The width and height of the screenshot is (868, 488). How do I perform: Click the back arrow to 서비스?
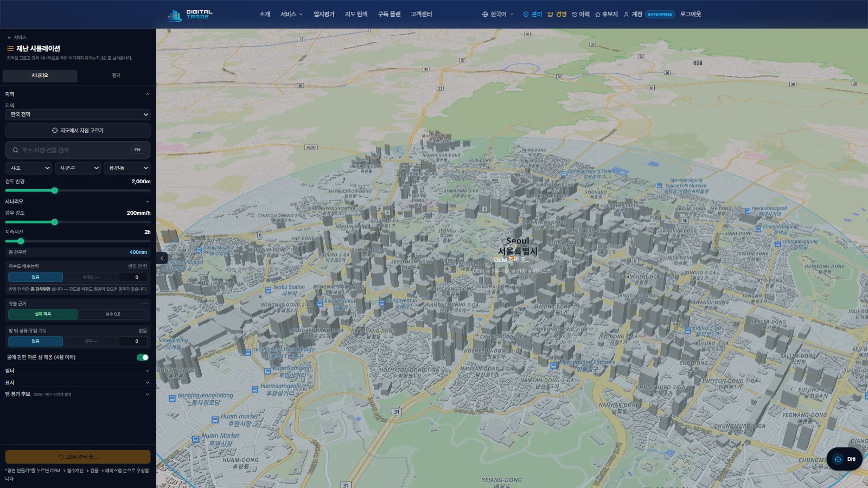pyautogui.click(x=9, y=37)
